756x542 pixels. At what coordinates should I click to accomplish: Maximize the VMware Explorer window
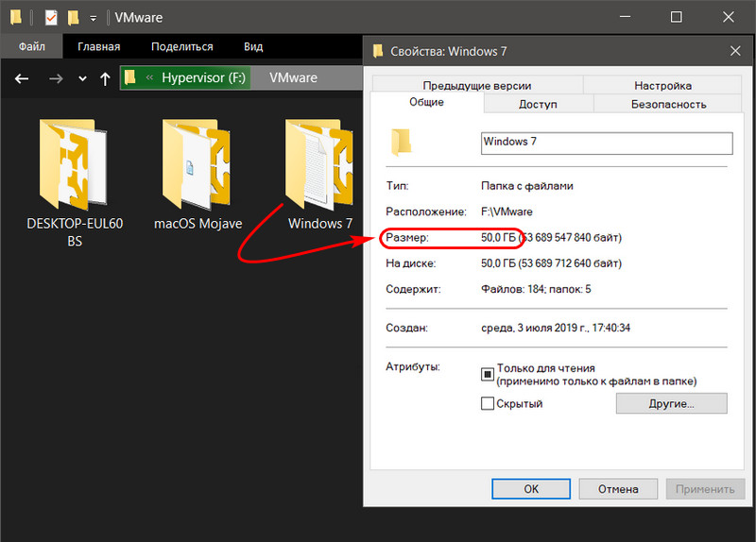[x=677, y=17]
